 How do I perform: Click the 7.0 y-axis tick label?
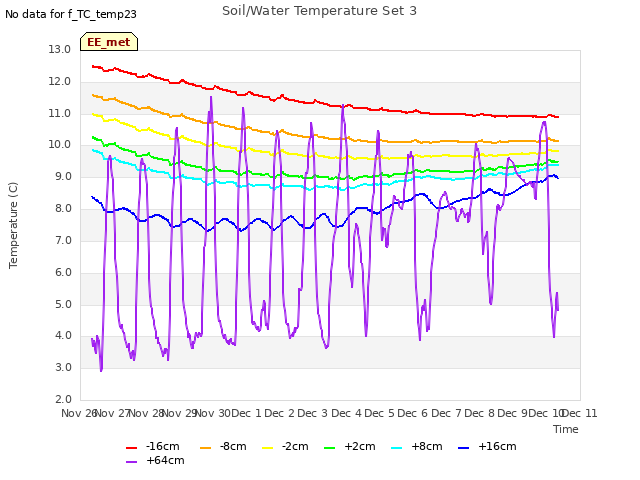coord(63,240)
